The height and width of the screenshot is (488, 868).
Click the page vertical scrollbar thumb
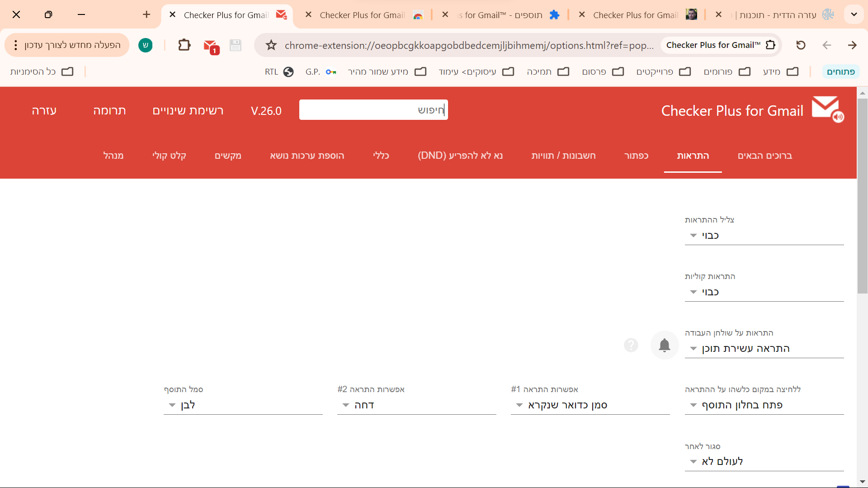[862, 196]
